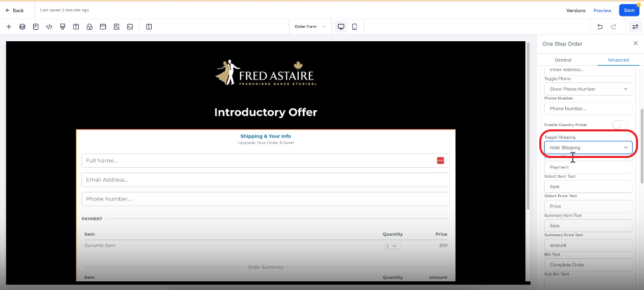The width and height of the screenshot is (644, 290).
Task: Click the Phone Number field in form
Action: point(265,198)
